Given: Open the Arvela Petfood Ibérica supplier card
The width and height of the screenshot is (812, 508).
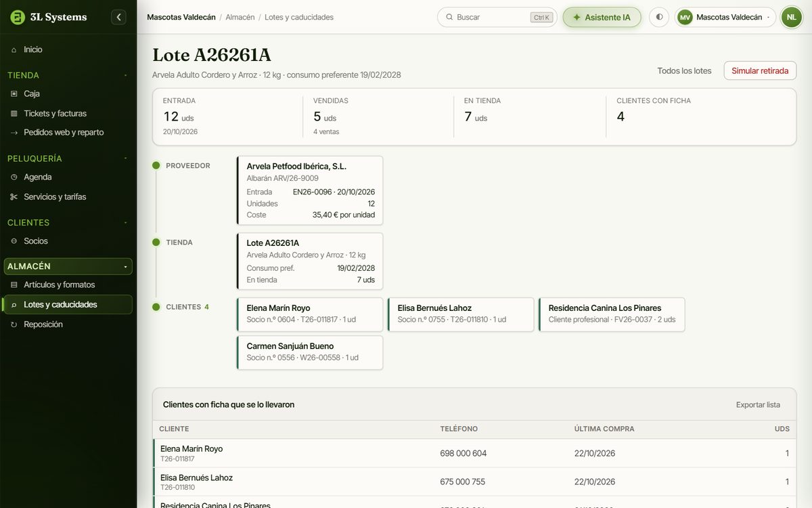Looking at the screenshot, I should 310,190.
